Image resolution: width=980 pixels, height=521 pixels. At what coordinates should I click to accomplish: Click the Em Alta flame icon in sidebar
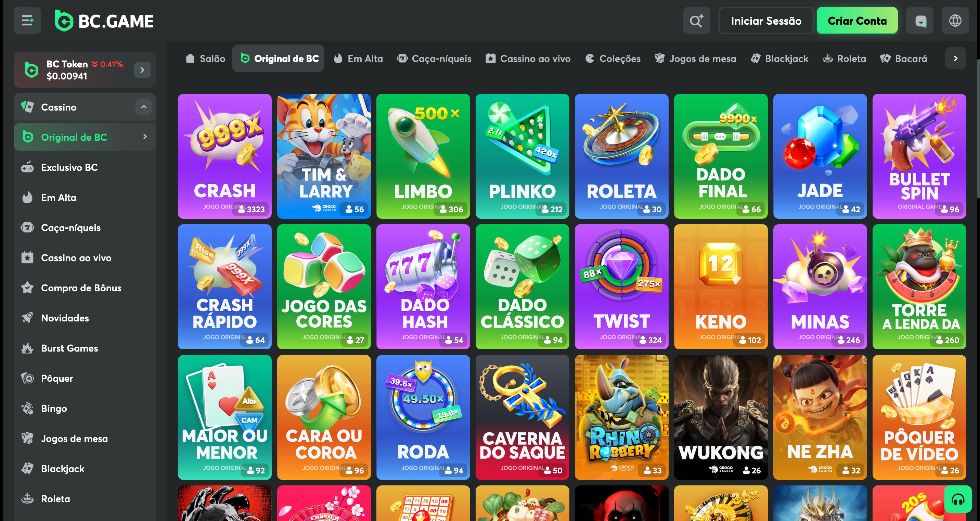tap(27, 198)
